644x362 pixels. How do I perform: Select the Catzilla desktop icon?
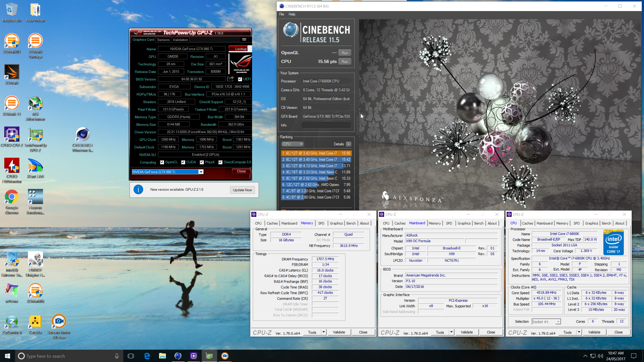(x=35, y=324)
